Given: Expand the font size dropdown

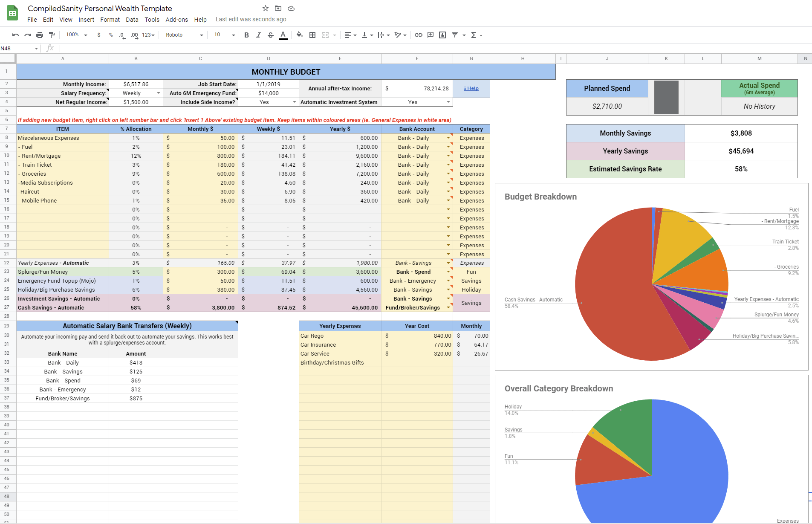Looking at the screenshot, I should tap(233, 35).
